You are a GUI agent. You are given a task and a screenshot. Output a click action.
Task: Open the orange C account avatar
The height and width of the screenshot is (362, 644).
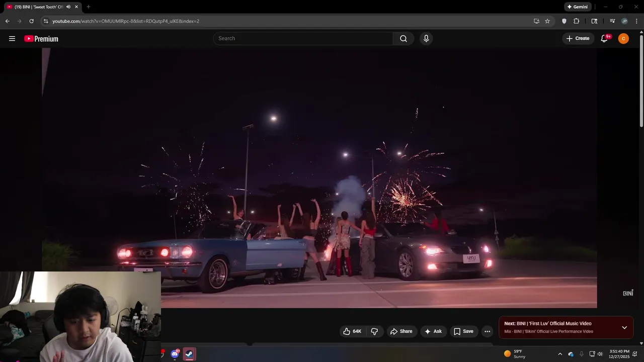[x=623, y=39]
